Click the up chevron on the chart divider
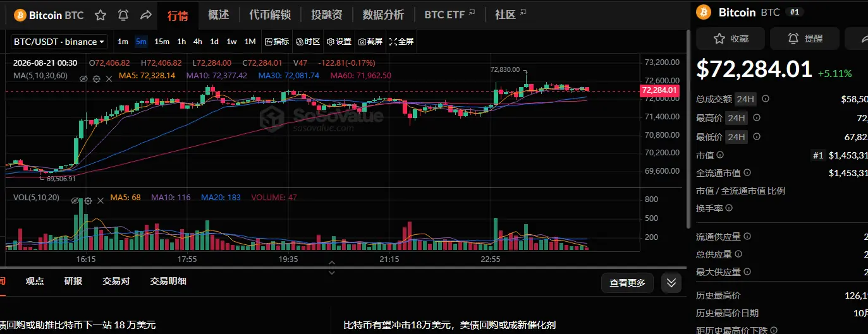 click(x=331, y=261)
